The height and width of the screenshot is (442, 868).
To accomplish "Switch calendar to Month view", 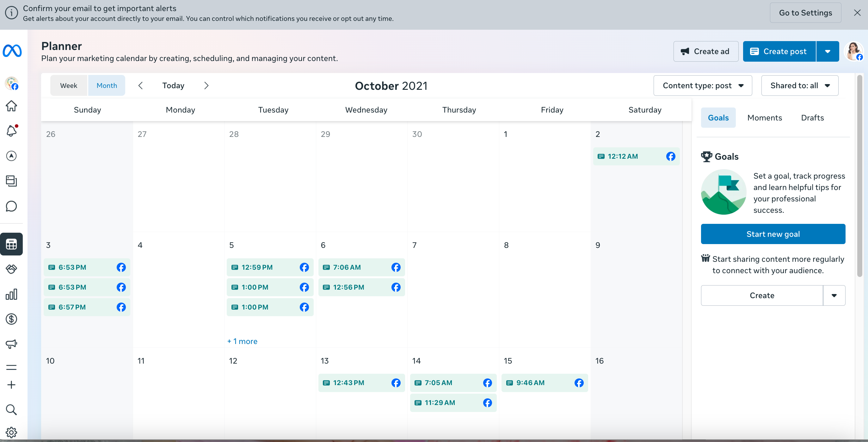I will pyautogui.click(x=107, y=86).
